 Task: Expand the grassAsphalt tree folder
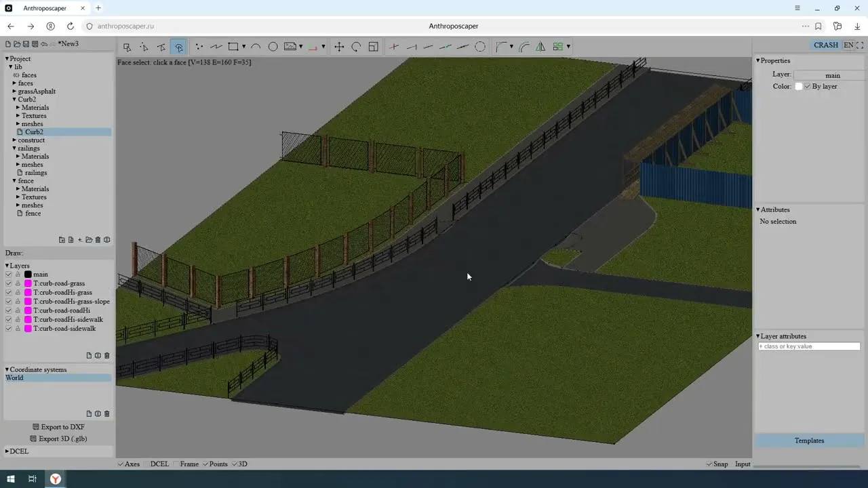(x=14, y=91)
